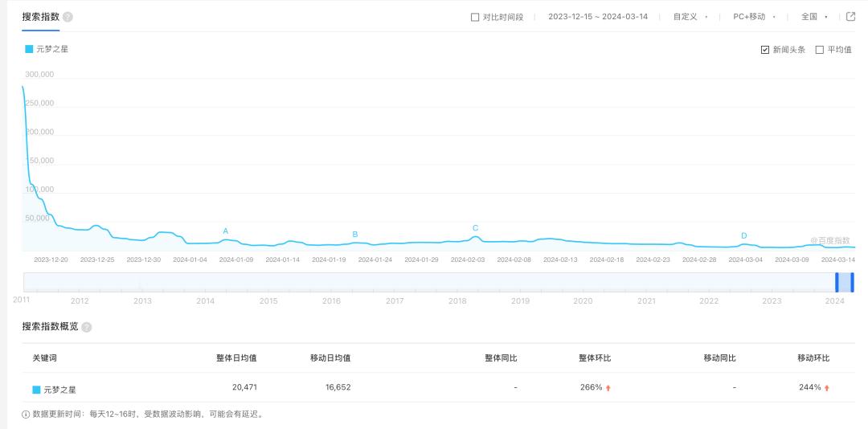Click the info icon before 数据更新时间
This screenshot has width=868, height=429.
(26, 415)
